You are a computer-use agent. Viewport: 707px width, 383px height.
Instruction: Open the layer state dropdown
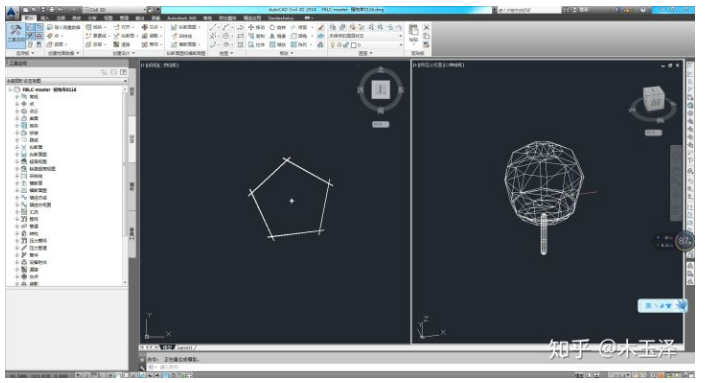coord(366,36)
